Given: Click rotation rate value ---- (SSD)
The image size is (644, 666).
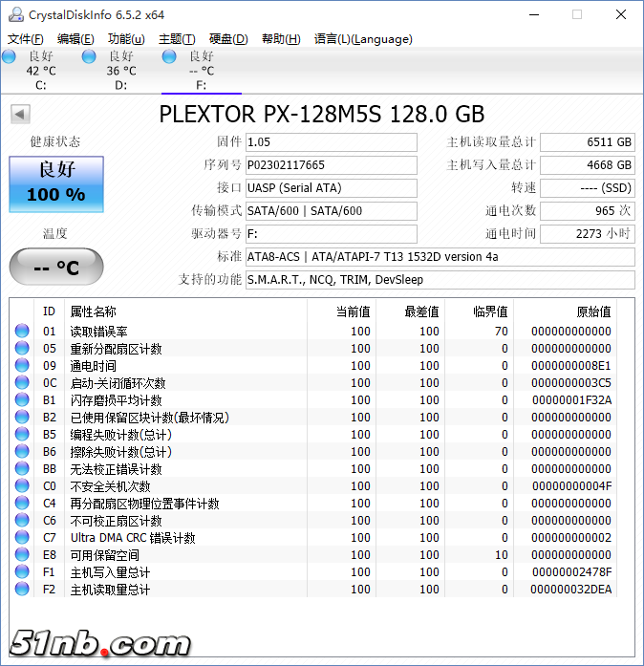Looking at the screenshot, I should (588, 188).
